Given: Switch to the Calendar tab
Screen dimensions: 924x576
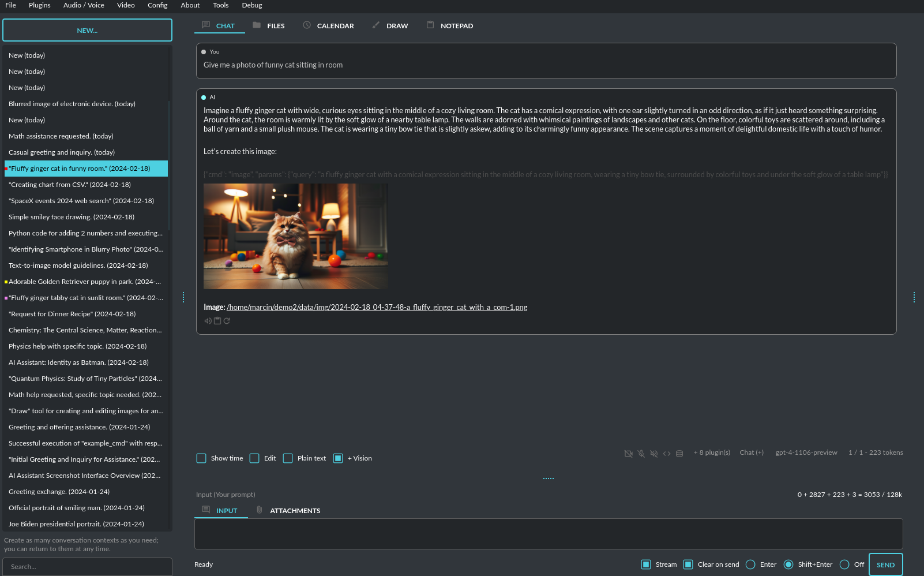Looking at the screenshot, I should [x=329, y=26].
